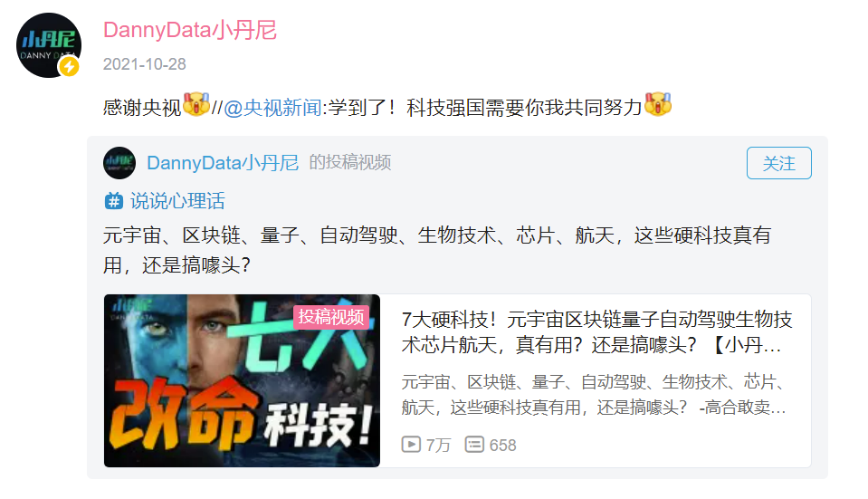
Task: Open the 七大改命科技 video thumbnail
Action: pos(242,380)
